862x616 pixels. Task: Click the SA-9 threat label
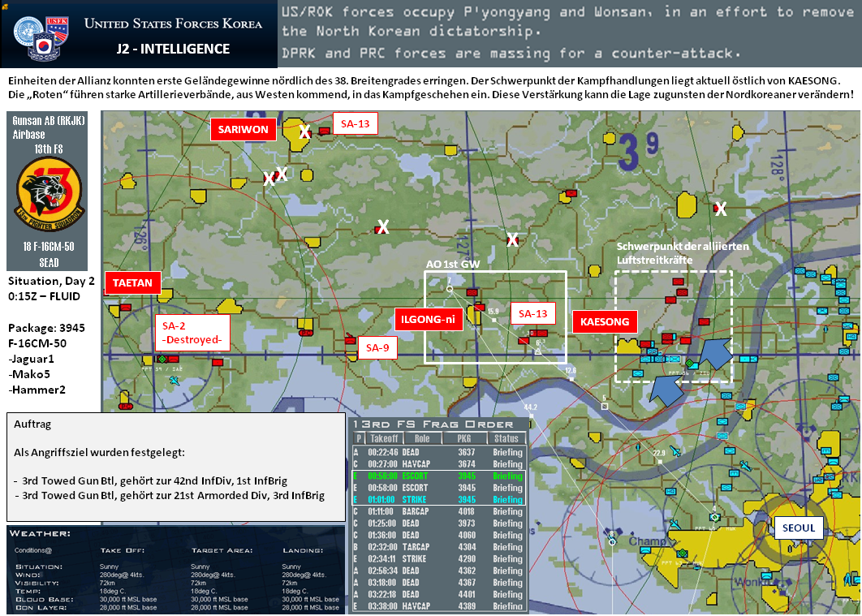tap(377, 347)
